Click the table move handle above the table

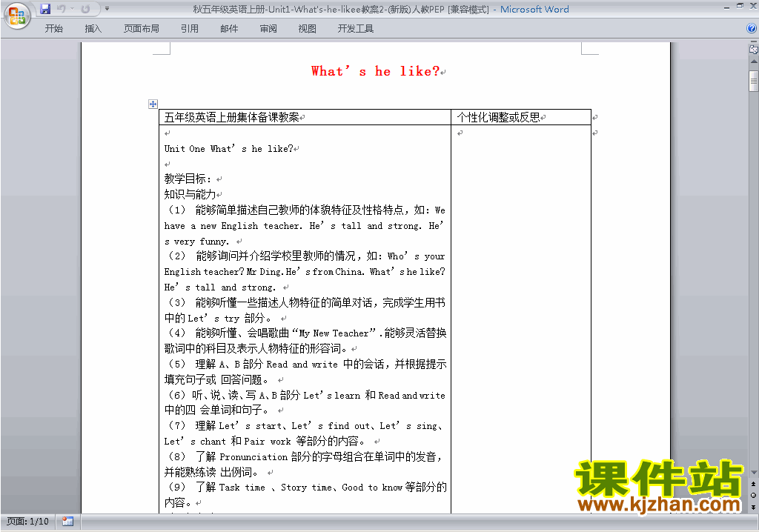tap(153, 104)
